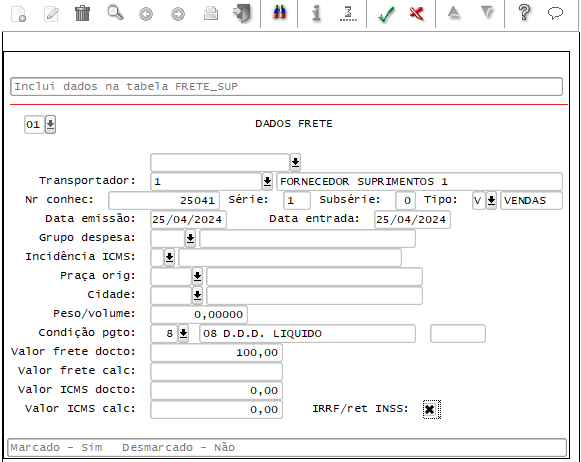Click the hourglass toolbar icon

tap(348, 14)
